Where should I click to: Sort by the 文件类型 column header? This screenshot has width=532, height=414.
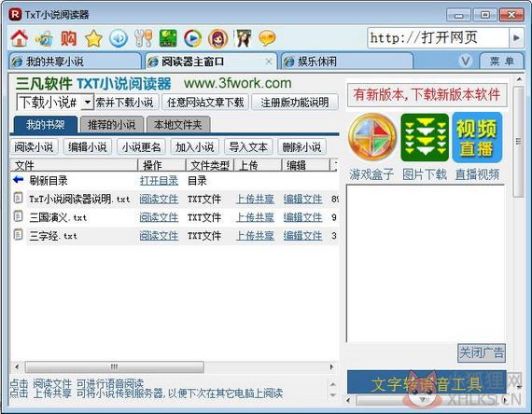tap(210, 165)
